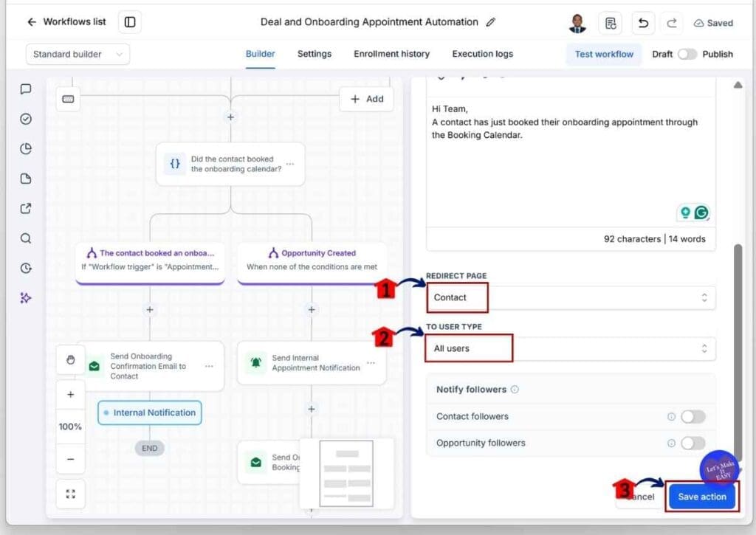Open the version history clock icon

(26, 269)
